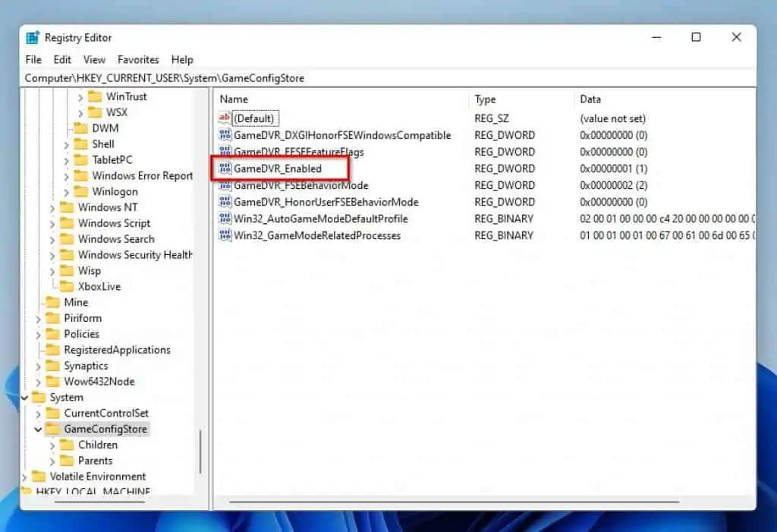
Task: Select the GameDVR_Enabled DWORD icon
Action: pyautogui.click(x=225, y=168)
